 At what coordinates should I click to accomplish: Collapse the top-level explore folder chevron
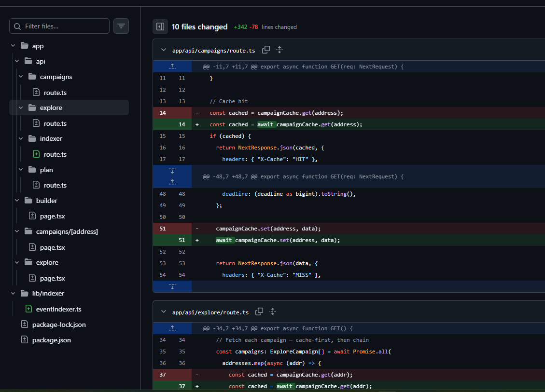pyautogui.click(x=17, y=262)
